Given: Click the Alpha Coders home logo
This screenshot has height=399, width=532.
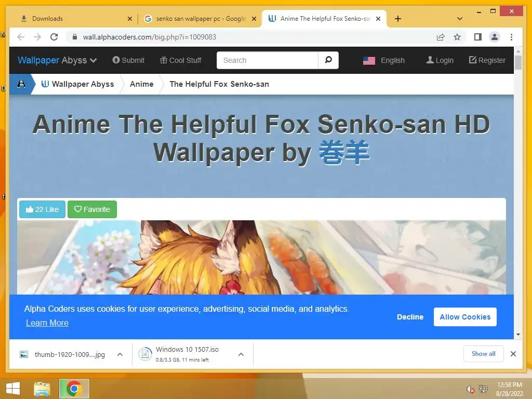Looking at the screenshot, I should [21, 84].
